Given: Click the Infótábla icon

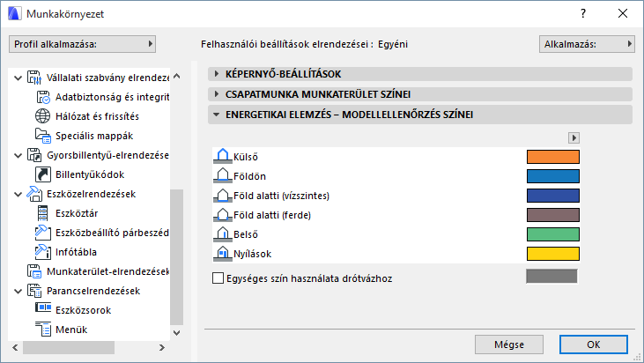Looking at the screenshot, I should 43,252.
